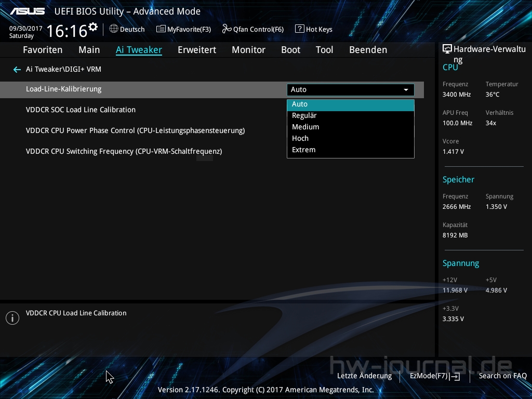This screenshot has width=532, height=399.
Task: Click the EzMode switch arrow icon
Action: [455, 376]
